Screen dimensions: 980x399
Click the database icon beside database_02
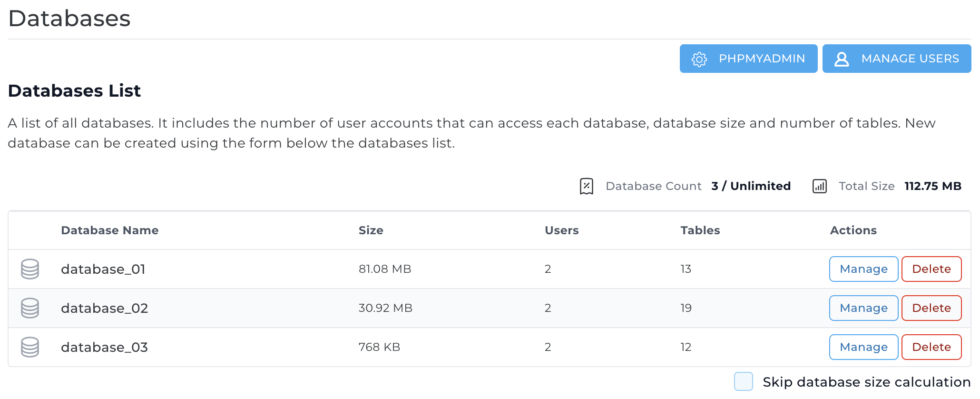point(30,308)
